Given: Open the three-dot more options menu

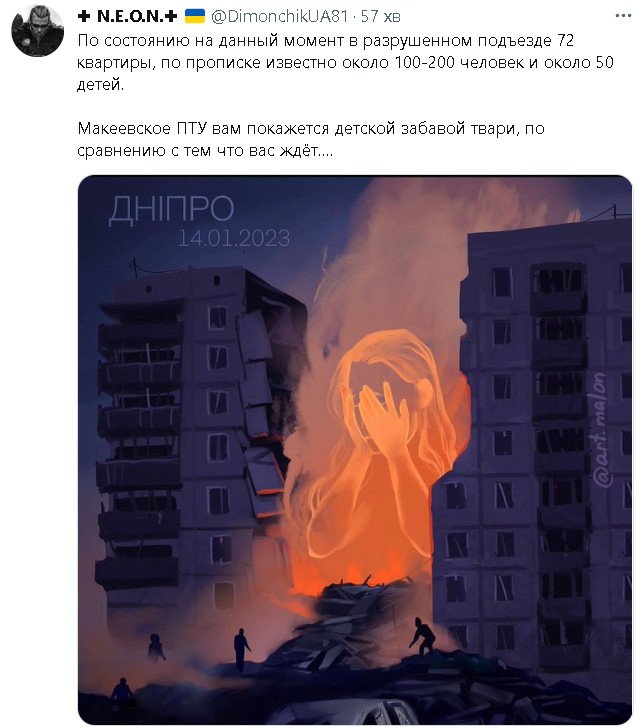Looking at the screenshot, I should pos(623,16).
